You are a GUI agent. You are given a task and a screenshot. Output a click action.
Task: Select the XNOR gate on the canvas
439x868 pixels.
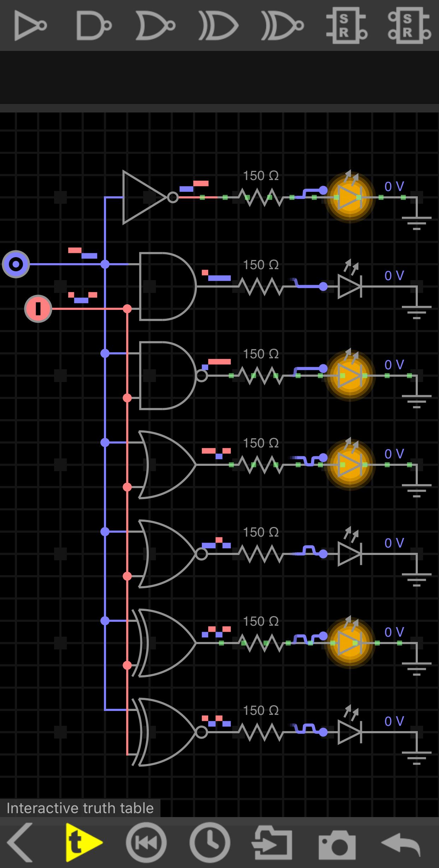pos(169,732)
